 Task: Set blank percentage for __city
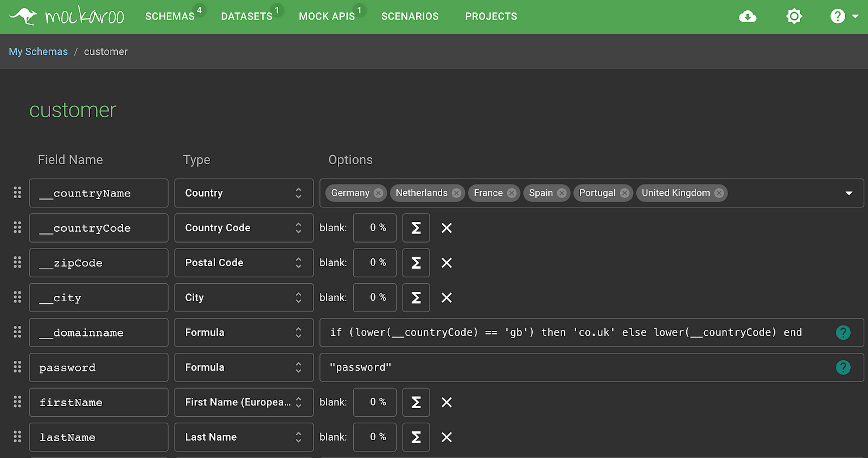[x=374, y=298]
